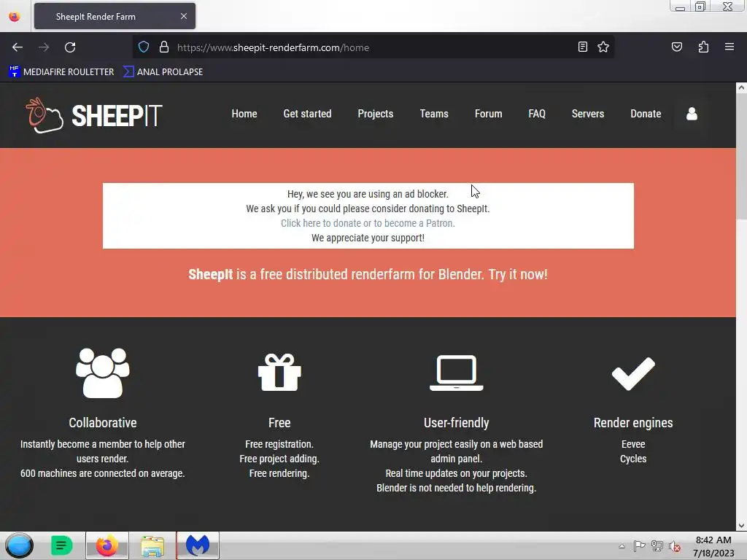Close the SheepIt Render Farm tab
The width and height of the screenshot is (747, 560).
[x=184, y=16]
